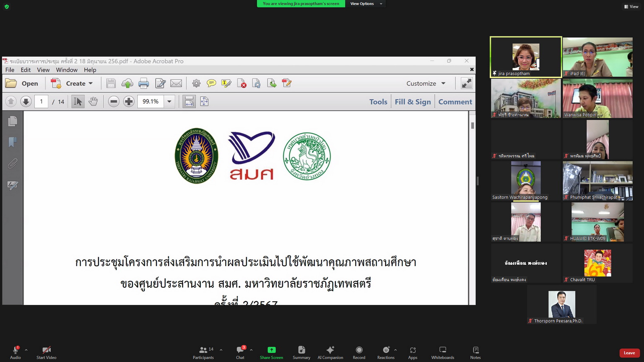Viewport: 644px width, 362px height.
Task: Choose the Hand pan tool
Action: tap(93, 101)
